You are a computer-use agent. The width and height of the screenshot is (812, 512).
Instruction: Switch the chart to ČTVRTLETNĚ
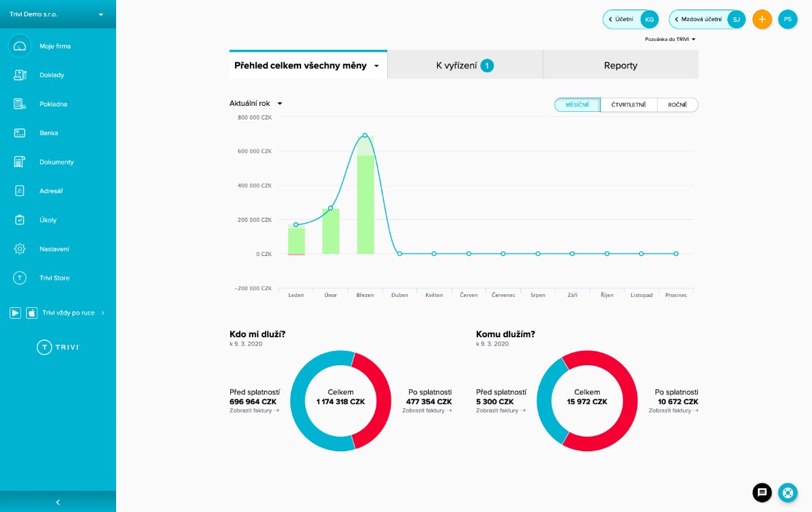[629, 104]
